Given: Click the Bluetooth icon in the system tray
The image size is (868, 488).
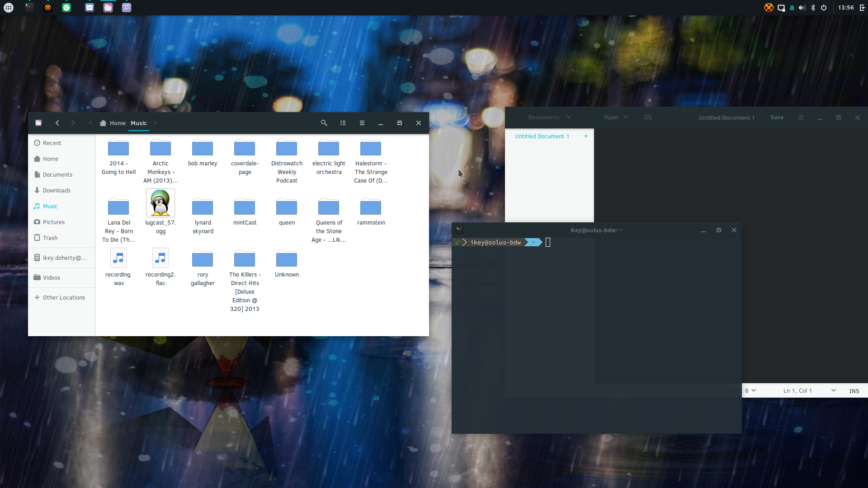Looking at the screenshot, I should (x=813, y=8).
